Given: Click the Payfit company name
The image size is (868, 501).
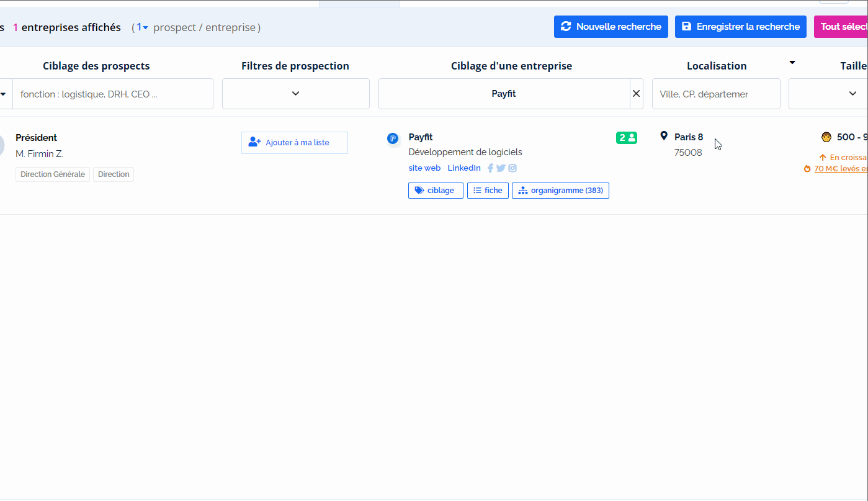Looking at the screenshot, I should [x=421, y=137].
